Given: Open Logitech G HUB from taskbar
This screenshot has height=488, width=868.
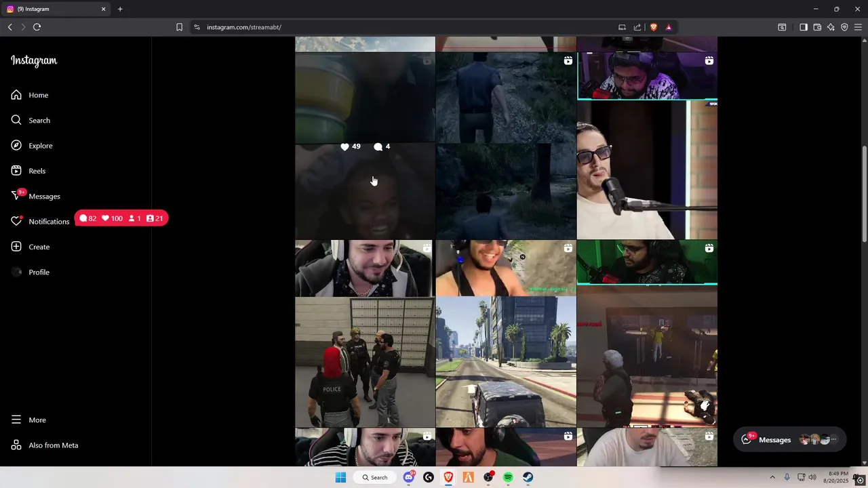Looking at the screenshot, I should point(429,477).
